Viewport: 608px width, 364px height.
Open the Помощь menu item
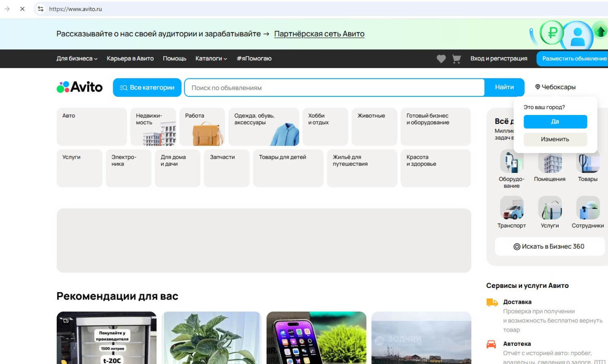(174, 59)
